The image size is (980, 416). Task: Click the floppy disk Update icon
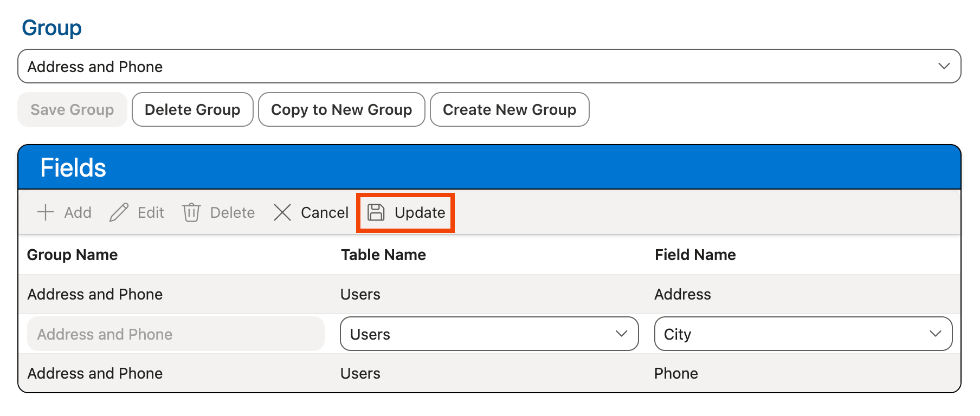(x=376, y=212)
